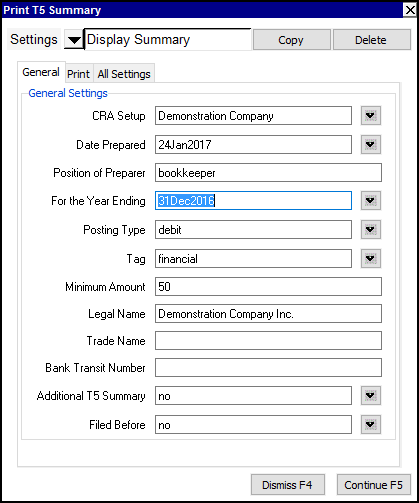
Task: Click into the Position of Preparer field
Action: [268, 173]
